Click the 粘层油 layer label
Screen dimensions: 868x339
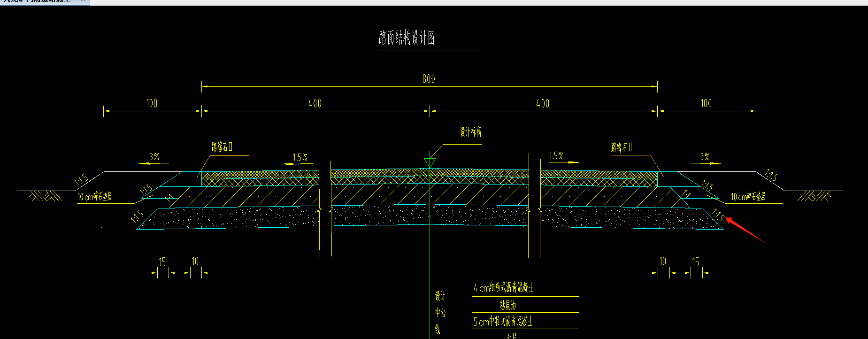507,305
